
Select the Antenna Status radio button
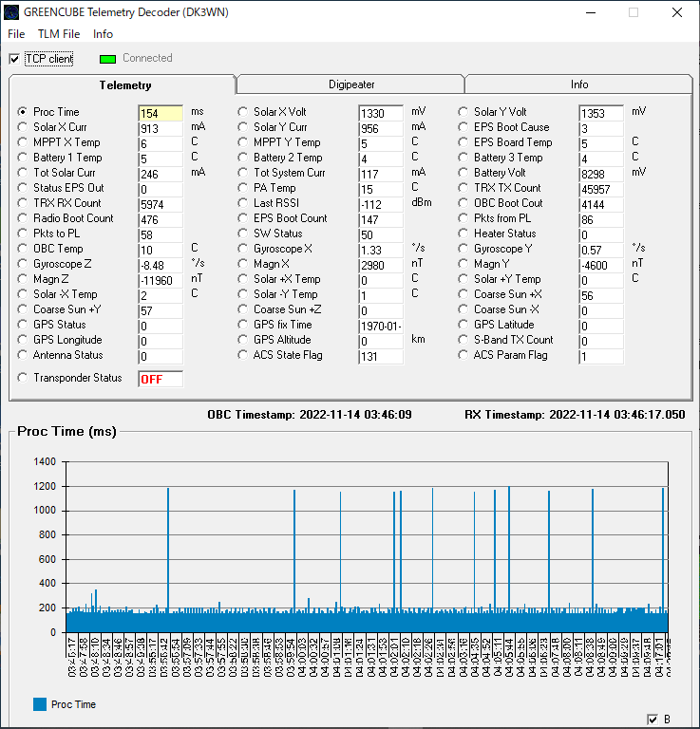pos(22,355)
